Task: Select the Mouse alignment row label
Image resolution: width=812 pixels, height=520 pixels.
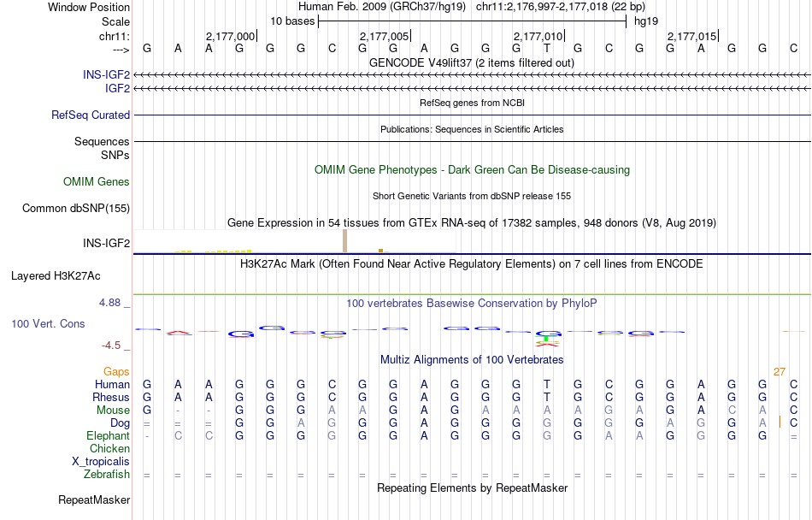Action: click(x=113, y=411)
